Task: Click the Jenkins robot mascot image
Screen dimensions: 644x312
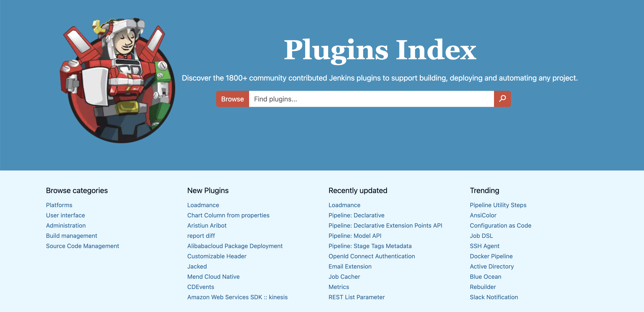Action: pyautogui.click(x=117, y=81)
